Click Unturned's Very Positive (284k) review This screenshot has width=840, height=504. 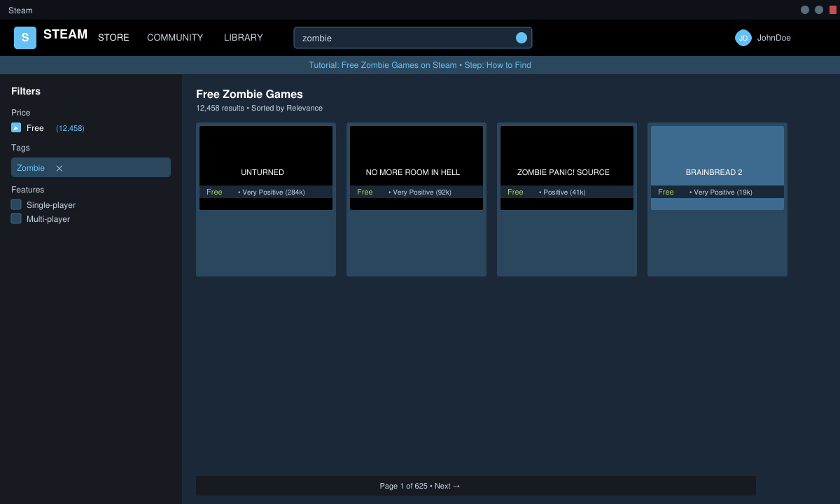pos(272,192)
